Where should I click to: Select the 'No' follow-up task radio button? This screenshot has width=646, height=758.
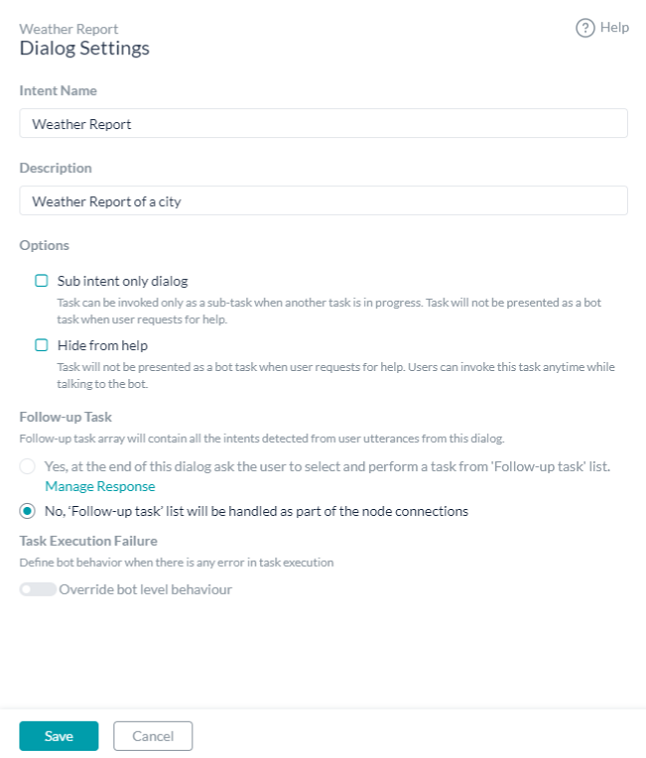click(x=28, y=511)
